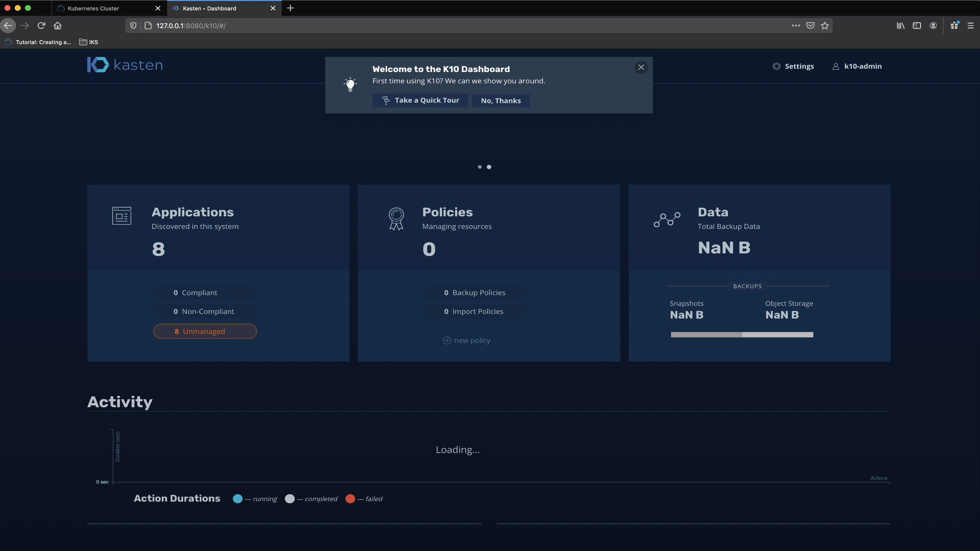Open the Firefox hamburger menu

[971, 26]
